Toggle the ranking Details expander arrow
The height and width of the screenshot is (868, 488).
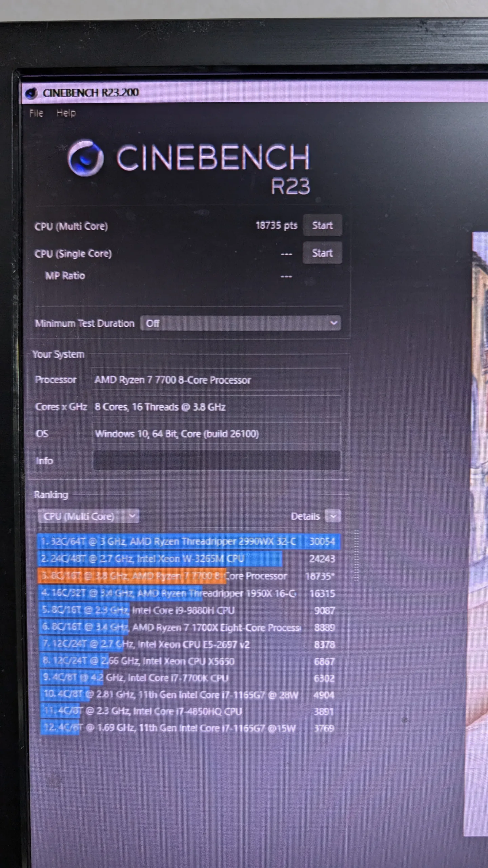tap(333, 516)
